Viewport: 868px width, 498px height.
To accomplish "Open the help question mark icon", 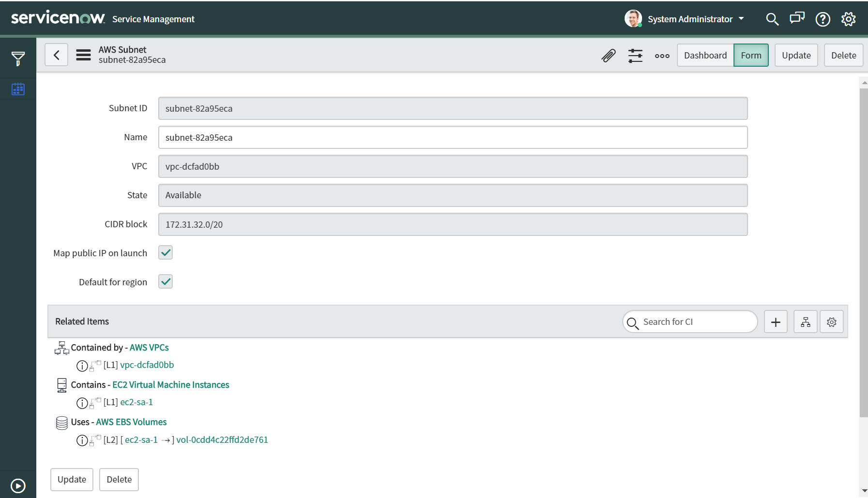I will (x=823, y=19).
